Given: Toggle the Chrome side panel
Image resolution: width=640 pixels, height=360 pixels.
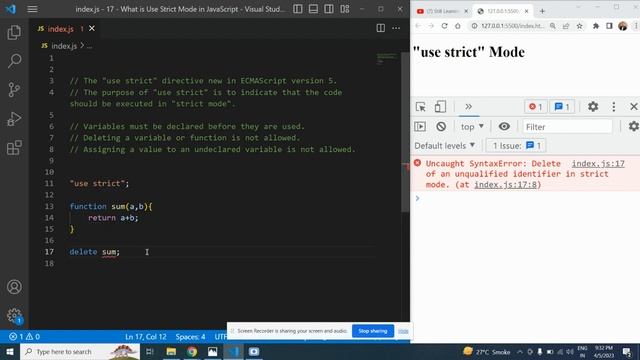Looking at the screenshot, I should pos(609,26).
